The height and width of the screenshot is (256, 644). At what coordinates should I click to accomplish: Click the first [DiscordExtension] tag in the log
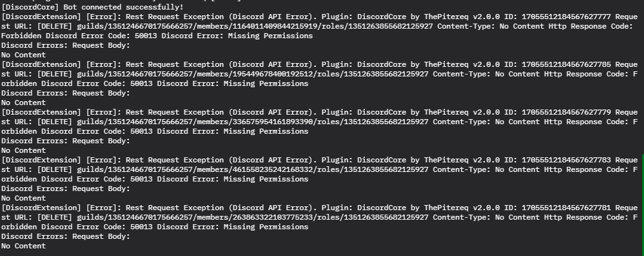(x=41, y=17)
